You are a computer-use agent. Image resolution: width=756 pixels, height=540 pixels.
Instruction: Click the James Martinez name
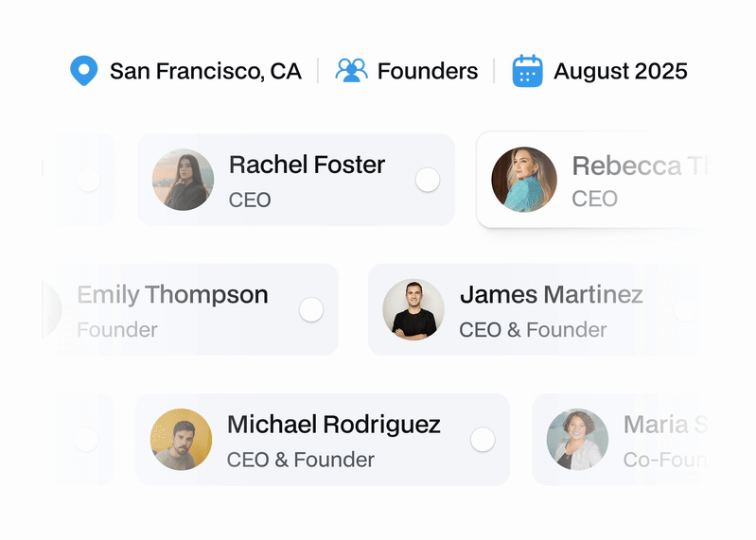[x=551, y=294]
